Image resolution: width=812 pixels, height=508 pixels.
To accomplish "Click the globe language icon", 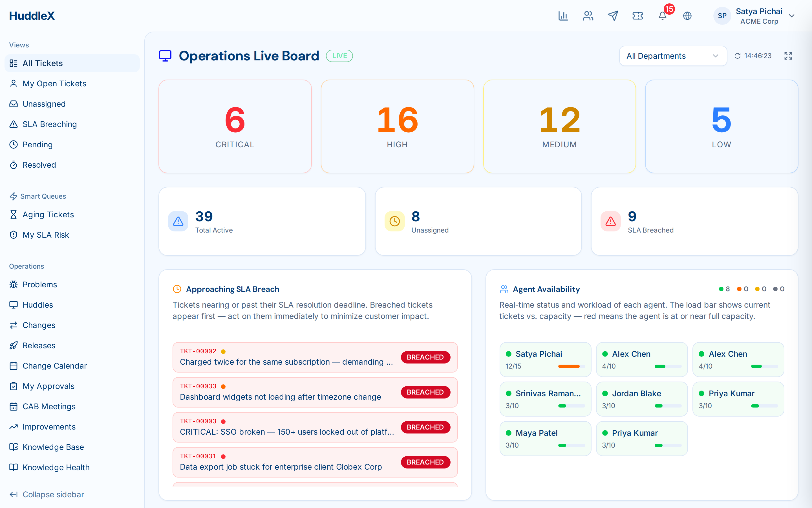I will coord(687,16).
